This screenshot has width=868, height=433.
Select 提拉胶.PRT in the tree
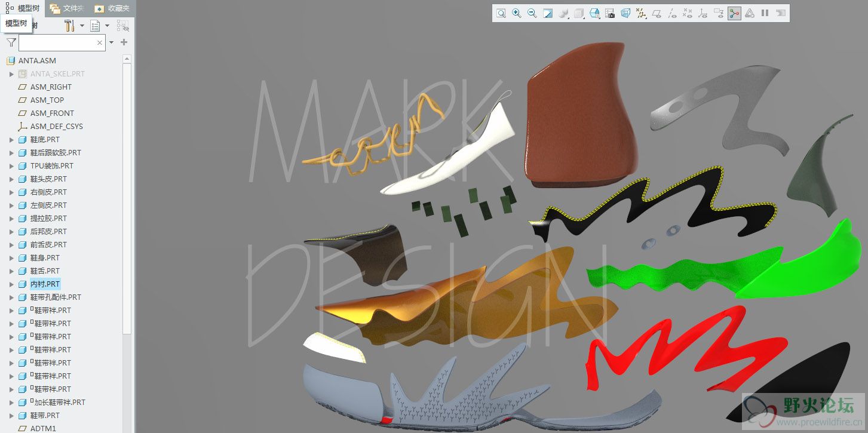click(x=48, y=219)
